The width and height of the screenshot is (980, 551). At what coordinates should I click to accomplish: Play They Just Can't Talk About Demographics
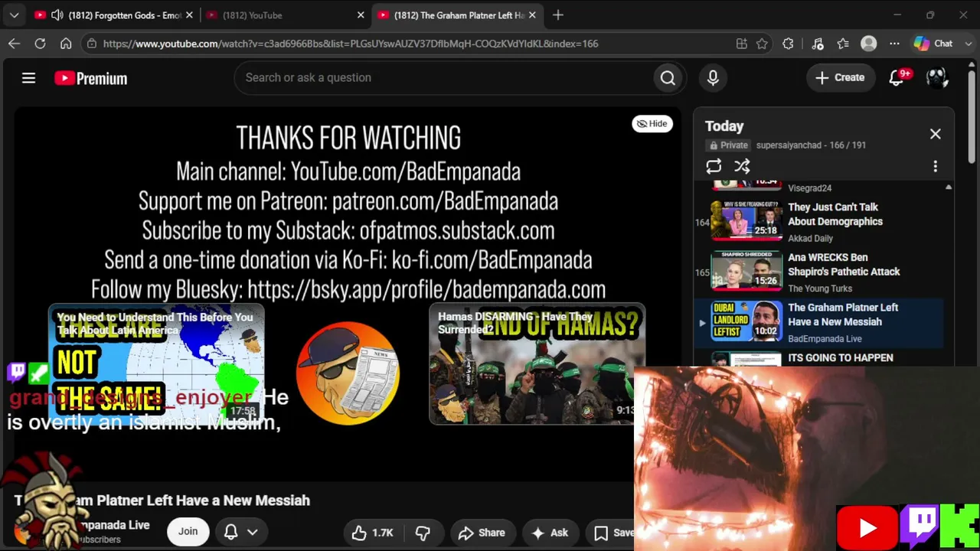tap(835, 214)
